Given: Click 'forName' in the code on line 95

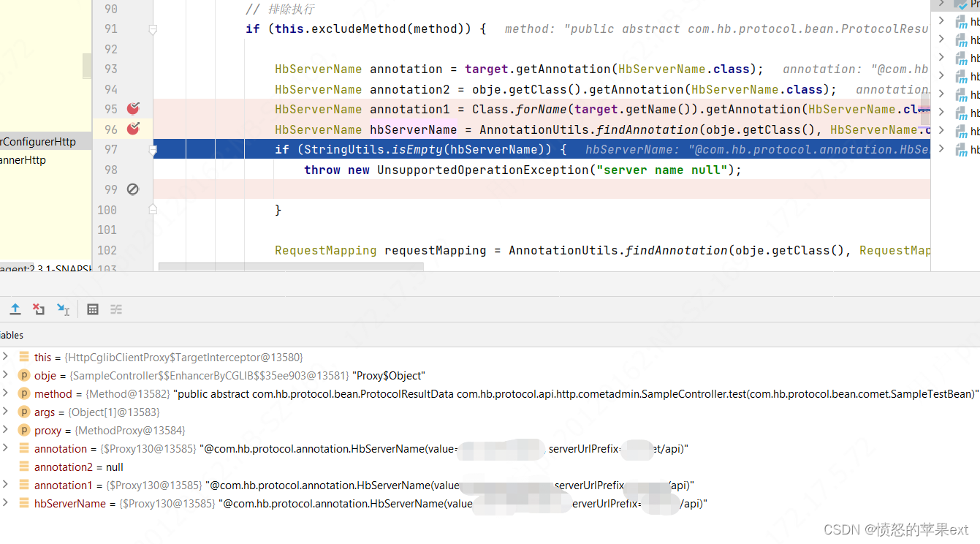Looking at the screenshot, I should [542, 109].
